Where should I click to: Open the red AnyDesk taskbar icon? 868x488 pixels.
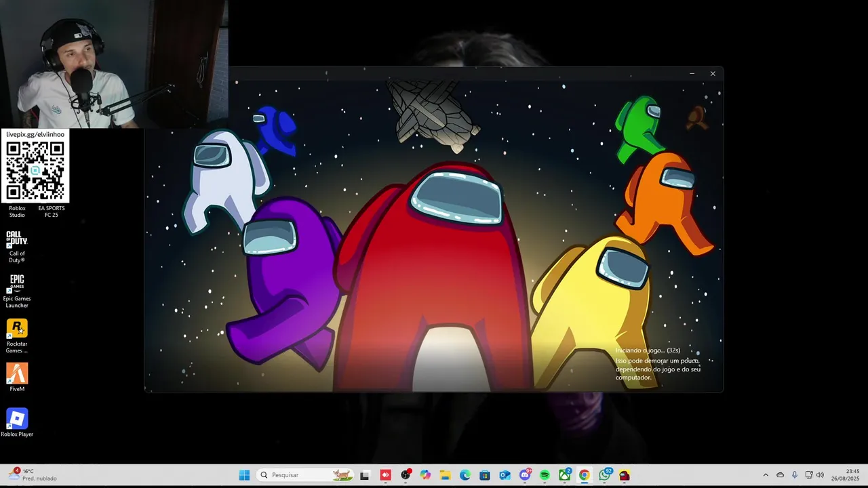(385, 475)
